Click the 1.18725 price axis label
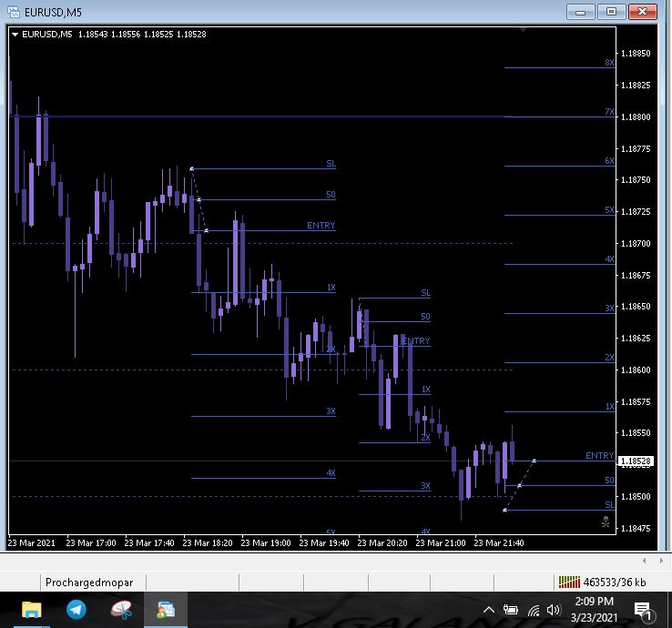 tap(636, 212)
